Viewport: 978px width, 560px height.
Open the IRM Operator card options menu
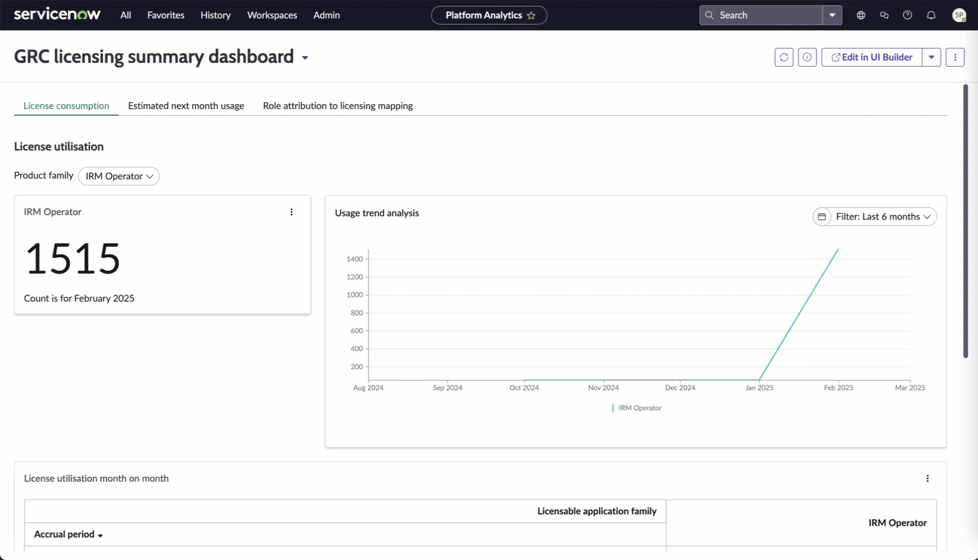pos(291,212)
